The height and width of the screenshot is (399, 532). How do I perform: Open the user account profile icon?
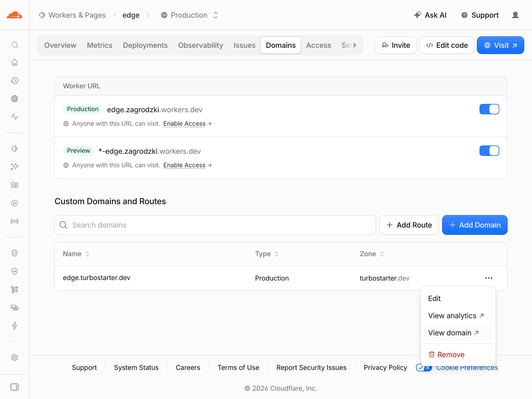point(515,15)
